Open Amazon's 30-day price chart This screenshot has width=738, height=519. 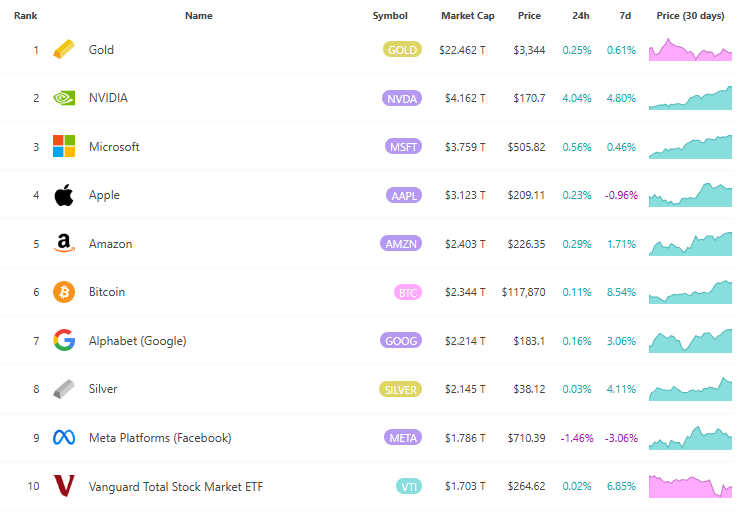[x=690, y=244]
